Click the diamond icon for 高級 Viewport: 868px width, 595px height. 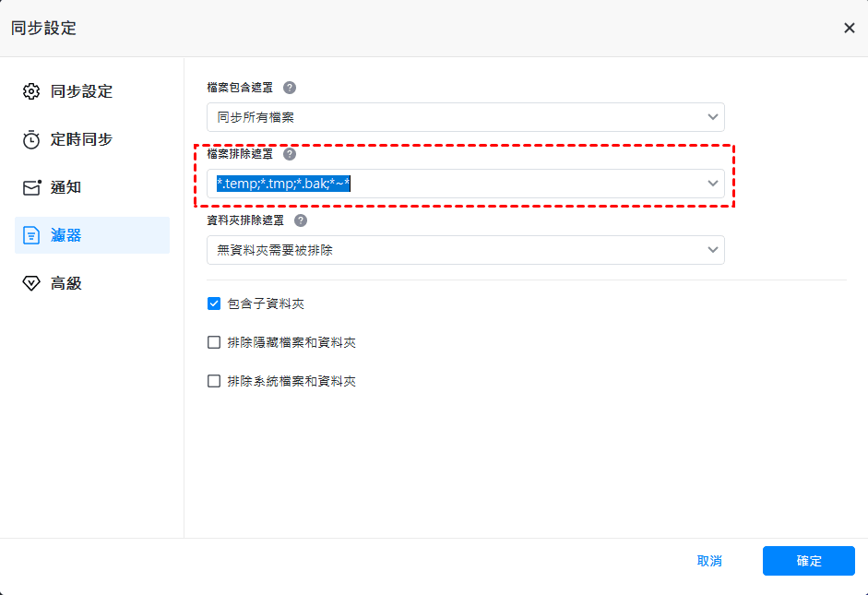tap(31, 283)
